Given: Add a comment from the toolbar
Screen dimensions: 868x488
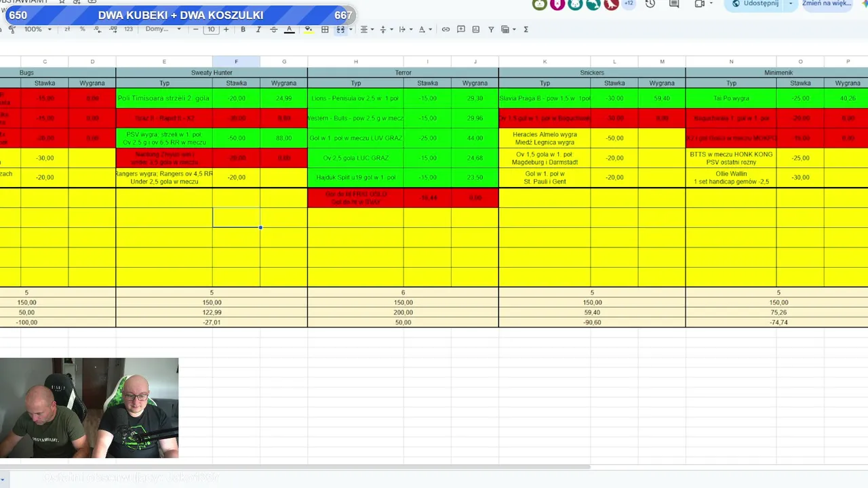Looking at the screenshot, I should click(x=461, y=29).
